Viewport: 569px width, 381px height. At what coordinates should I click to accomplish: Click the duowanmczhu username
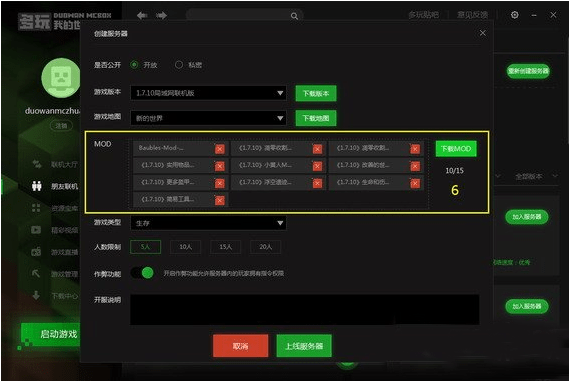(53, 111)
